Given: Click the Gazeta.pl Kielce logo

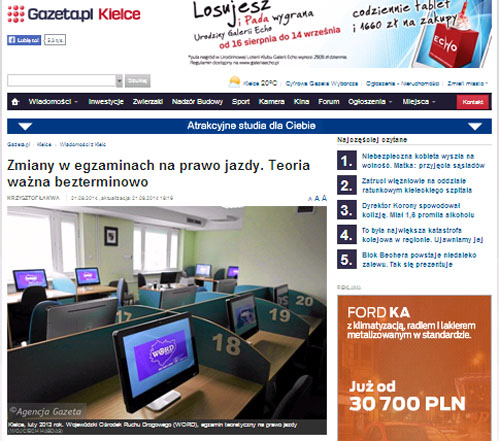Looking at the screenshot, I should point(74,14).
